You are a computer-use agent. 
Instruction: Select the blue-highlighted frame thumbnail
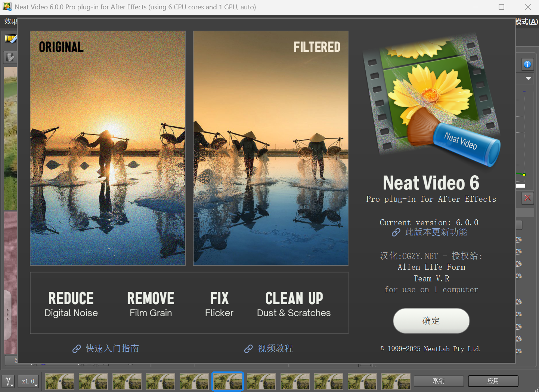[x=228, y=381]
